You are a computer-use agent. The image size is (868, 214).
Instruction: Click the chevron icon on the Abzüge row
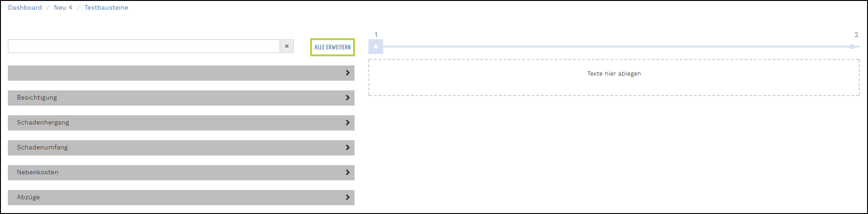348,197
